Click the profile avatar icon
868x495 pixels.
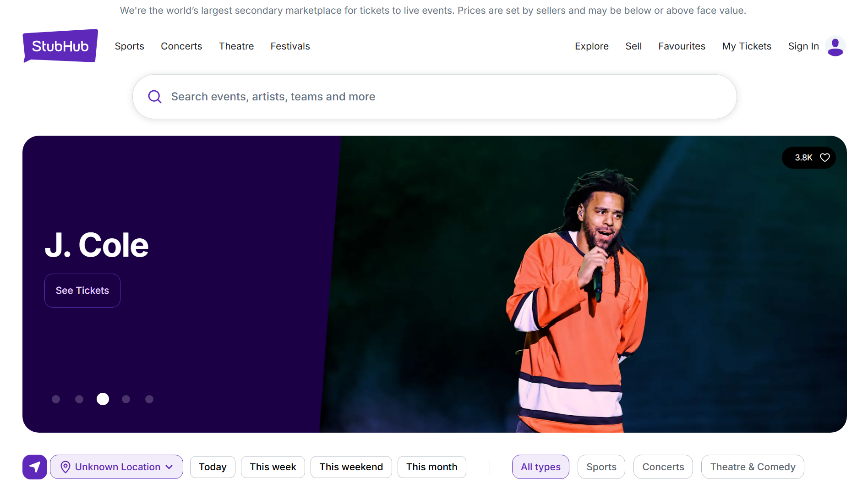[x=835, y=46]
